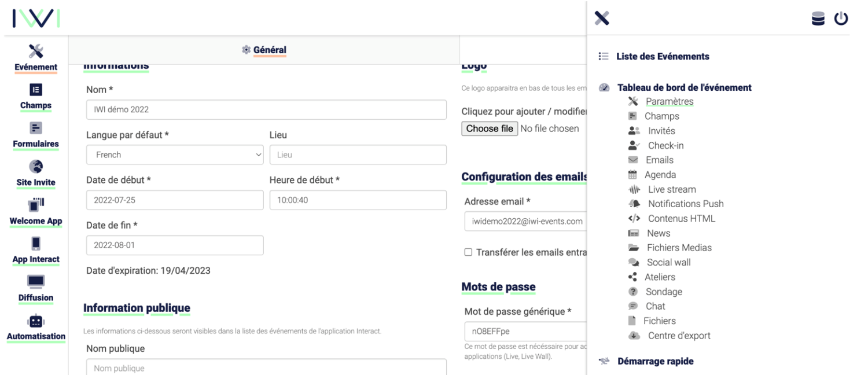This screenshot has height=375, width=868.
Task: Open the Langue par défaut dropdown
Action: click(x=175, y=155)
